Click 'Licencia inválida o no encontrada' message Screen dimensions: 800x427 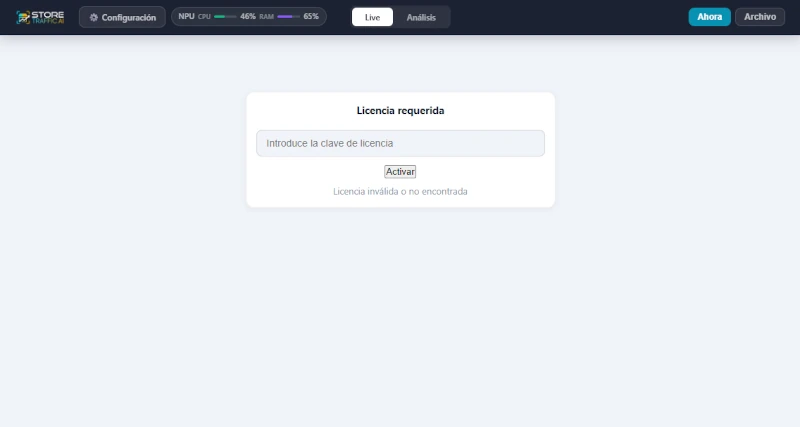[x=401, y=191]
